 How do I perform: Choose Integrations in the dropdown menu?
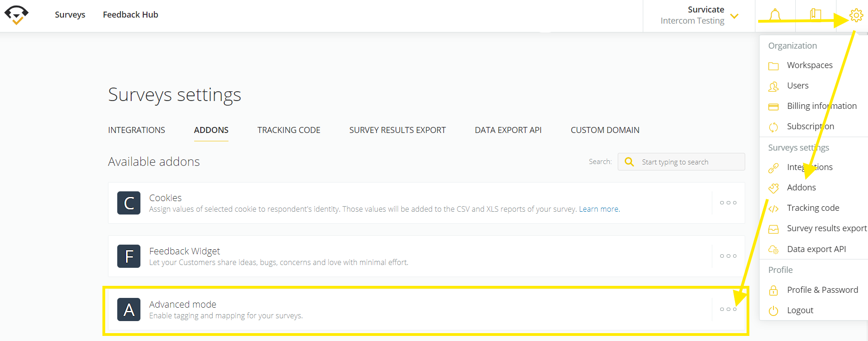(810, 167)
